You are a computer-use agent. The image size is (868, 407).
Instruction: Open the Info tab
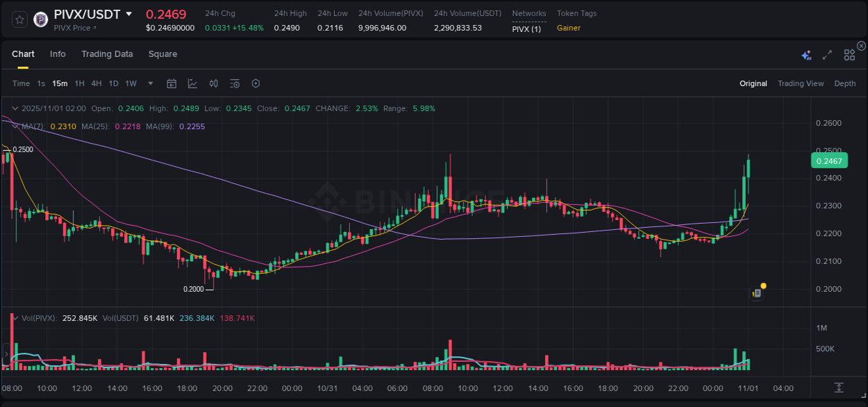point(58,54)
